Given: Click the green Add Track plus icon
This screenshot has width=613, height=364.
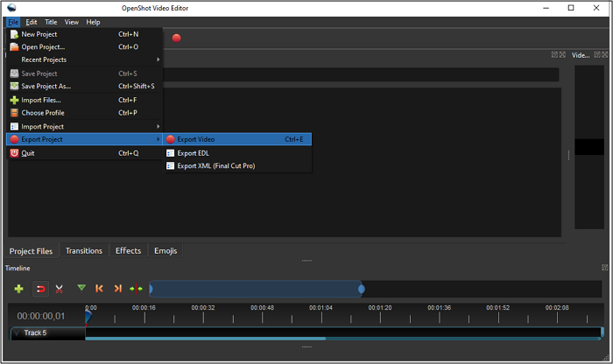Looking at the screenshot, I should (19, 288).
